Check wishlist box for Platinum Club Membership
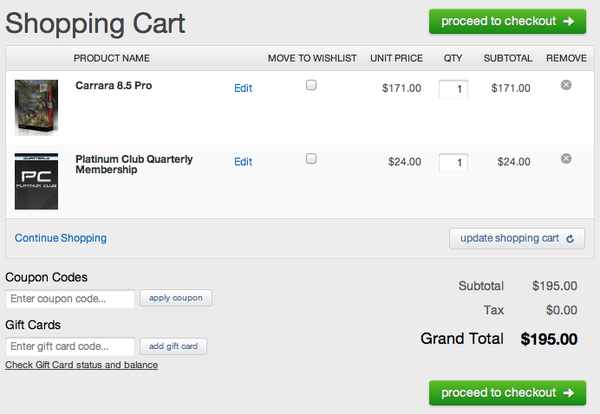Image resolution: width=600 pixels, height=414 pixels. click(311, 158)
